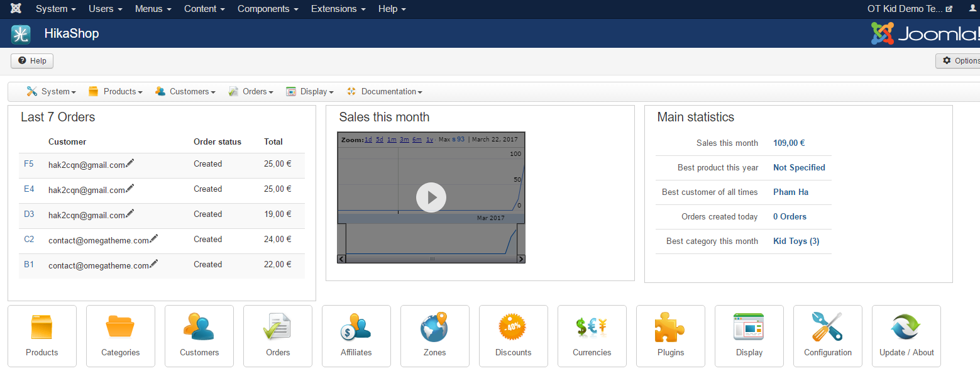Click chart range scrollbar left arrow
Screen dimensions: 980x388
tap(341, 258)
